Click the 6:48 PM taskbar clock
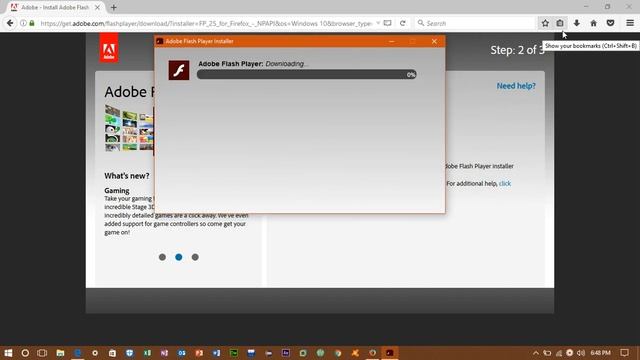The height and width of the screenshot is (360, 640). pyautogui.click(x=600, y=353)
